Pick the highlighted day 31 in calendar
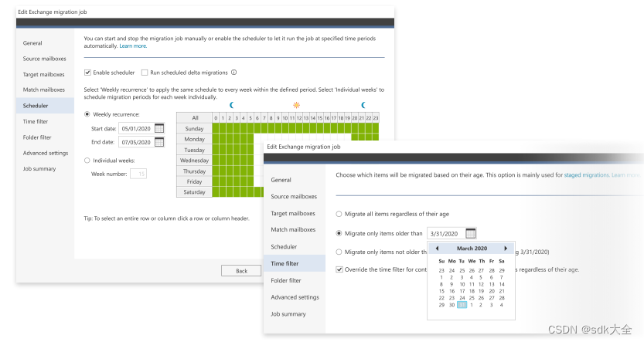Viewport: 644px width, 342px height. 462,305
